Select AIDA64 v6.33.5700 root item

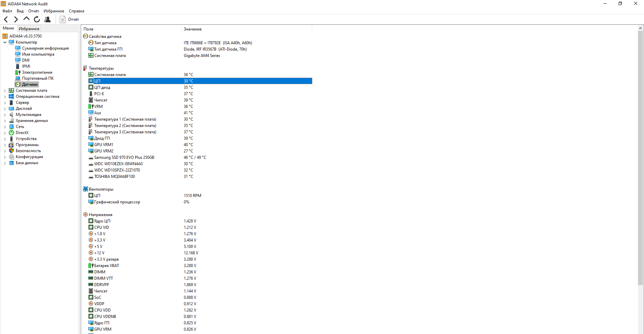click(x=22, y=36)
